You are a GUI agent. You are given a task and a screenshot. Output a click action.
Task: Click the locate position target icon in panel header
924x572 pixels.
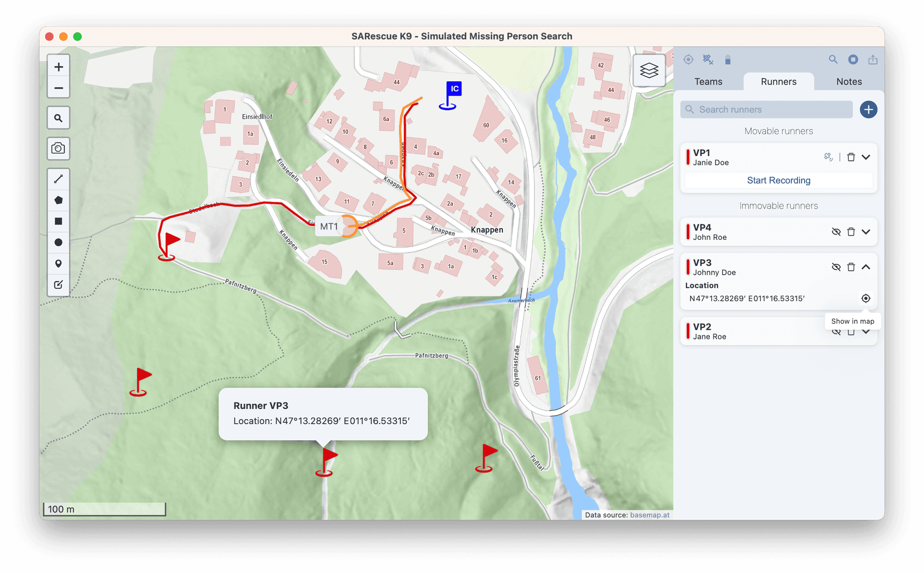(x=688, y=59)
